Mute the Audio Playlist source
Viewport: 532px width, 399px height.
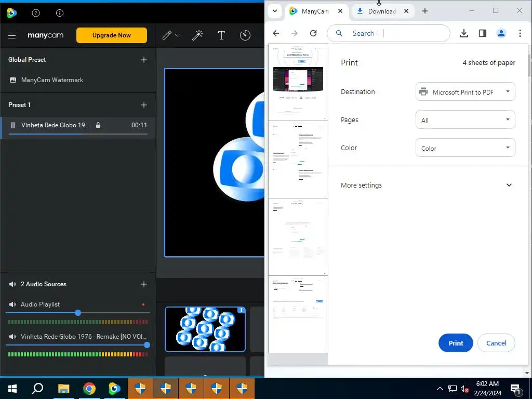pos(12,304)
